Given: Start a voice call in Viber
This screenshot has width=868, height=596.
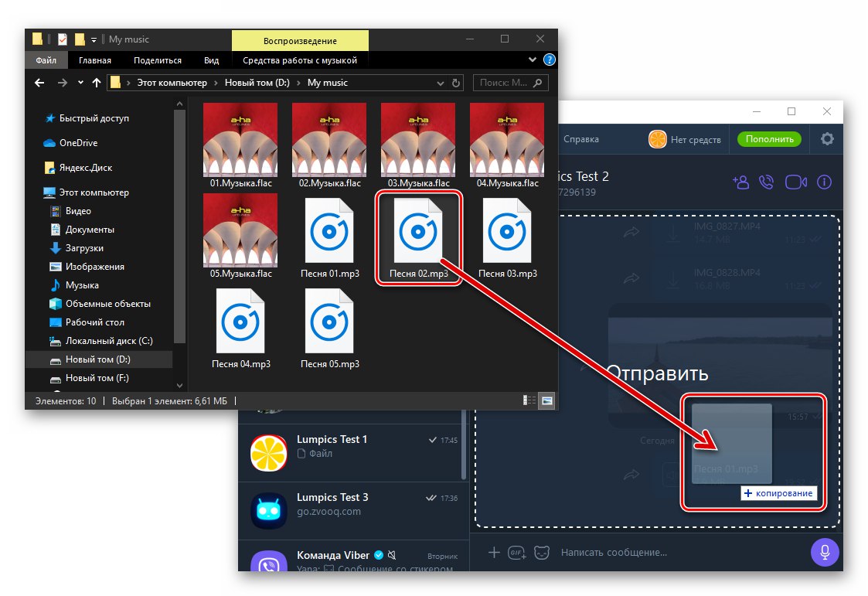Looking at the screenshot, I should (x=767, y=182).
